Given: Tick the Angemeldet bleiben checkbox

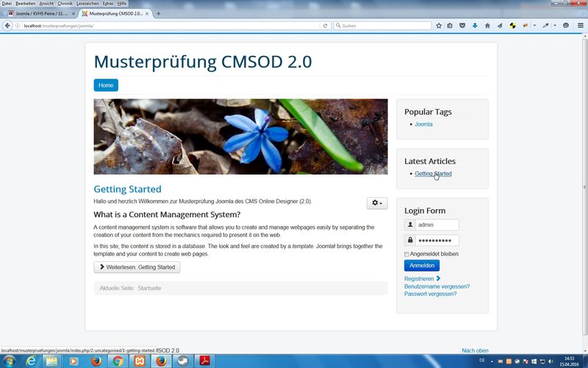Looking at the screenshot, I should click(406, 254).
